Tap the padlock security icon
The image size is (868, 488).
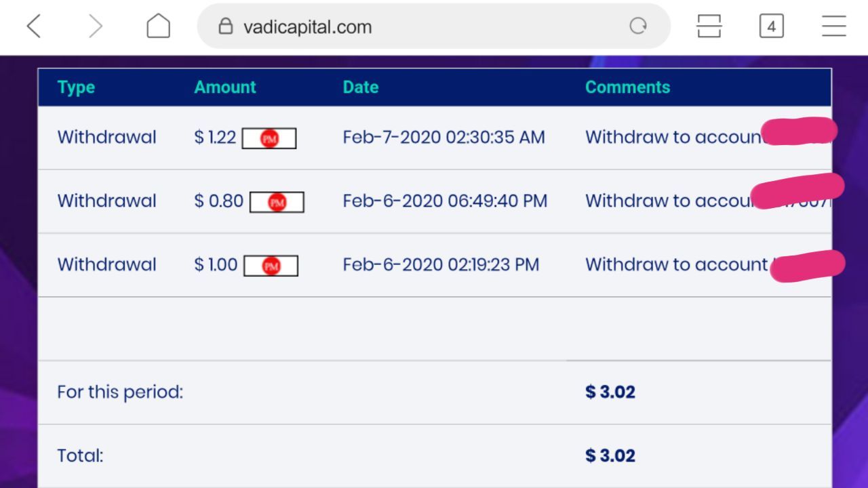pyautogui.click(x=226, y=26)
